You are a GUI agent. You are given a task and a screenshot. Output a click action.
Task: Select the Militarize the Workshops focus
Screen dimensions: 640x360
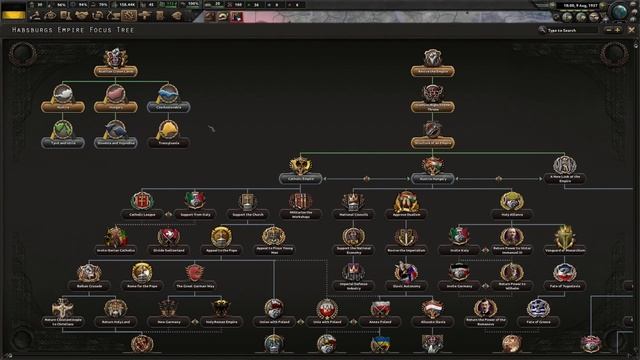click(300, 206)
